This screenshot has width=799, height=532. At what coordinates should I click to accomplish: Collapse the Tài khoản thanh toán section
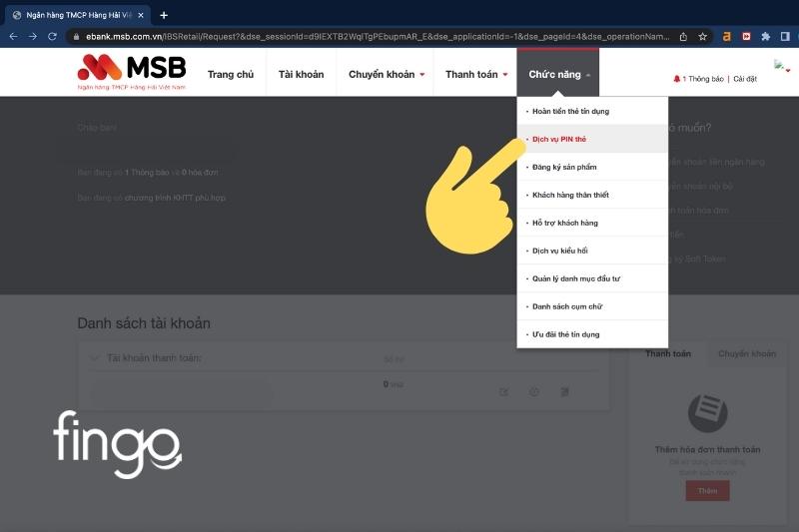click(x=94, y=358)
